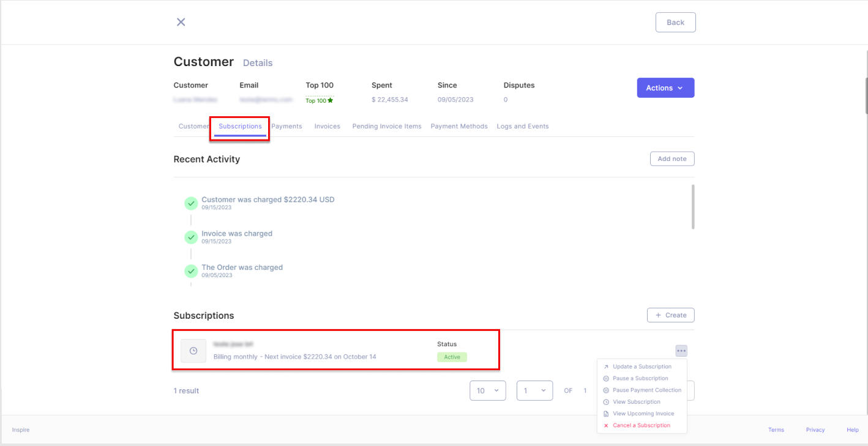Click the Details label next to Customer heading
Screen dimensions: 868x446
[x=258, y=63]
